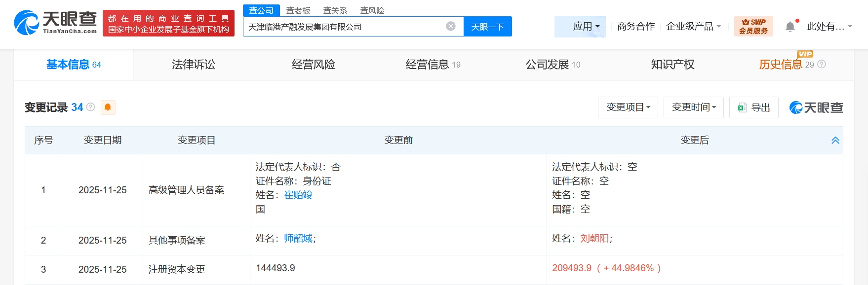Open the notification bell
The height and width of the screenshot is (285, 868).
coord(790,27)
